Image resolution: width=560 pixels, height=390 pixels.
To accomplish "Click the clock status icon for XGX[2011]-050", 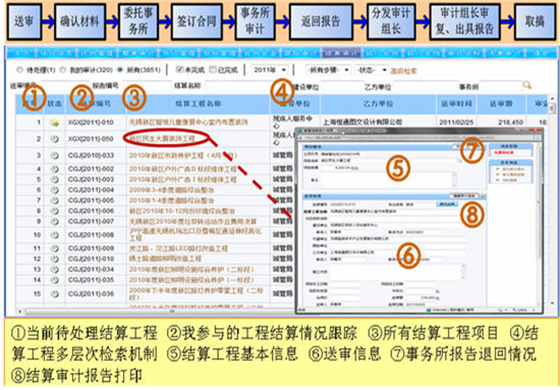I will click(54, 139).
